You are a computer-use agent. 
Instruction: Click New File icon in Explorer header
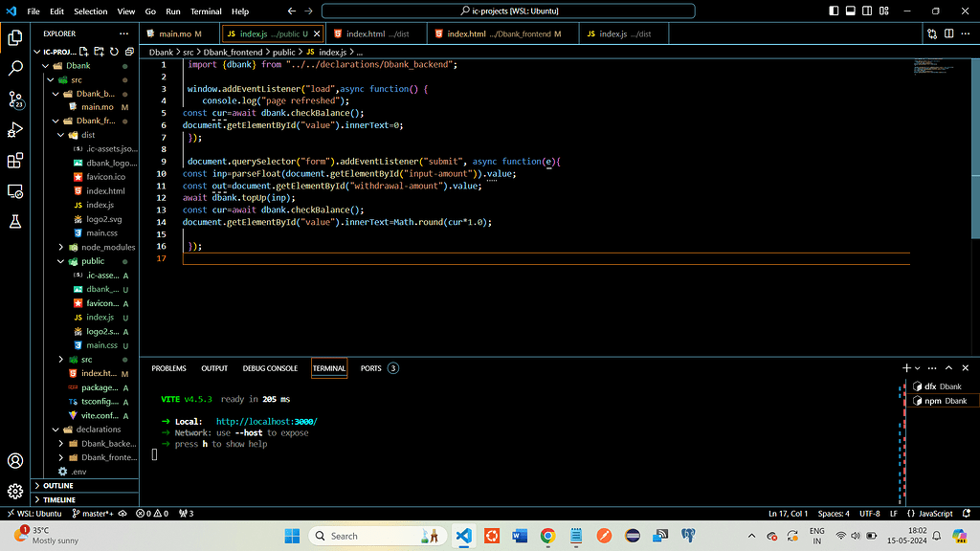tap(84, 52)
